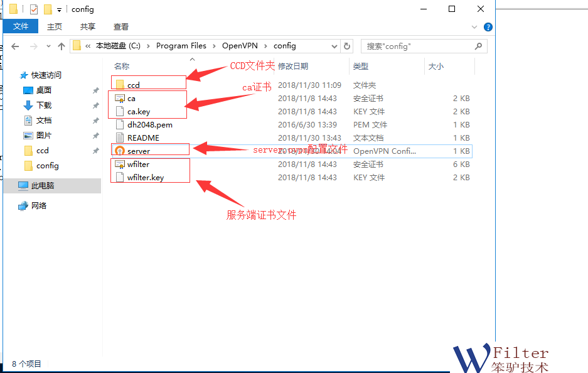Image resolution: width=588 pixels, height=373 pixels.
Task: Select the wfilter certificate file
Action: 138,165
